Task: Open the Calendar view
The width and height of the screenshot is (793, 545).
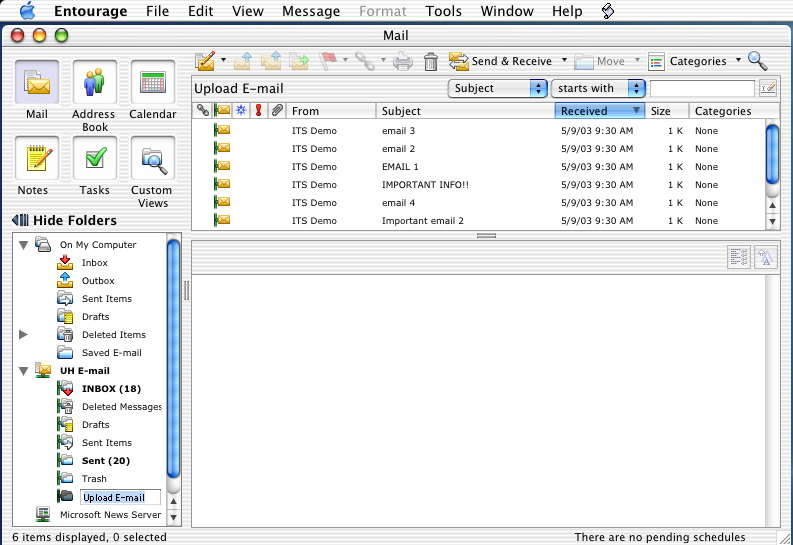Action: [x=153, y=82]
